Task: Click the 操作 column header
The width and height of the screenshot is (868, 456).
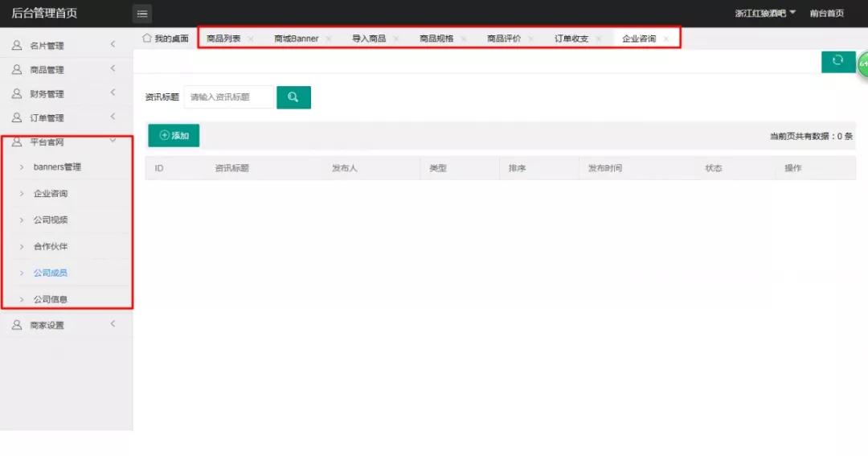Action: (792, 168)
